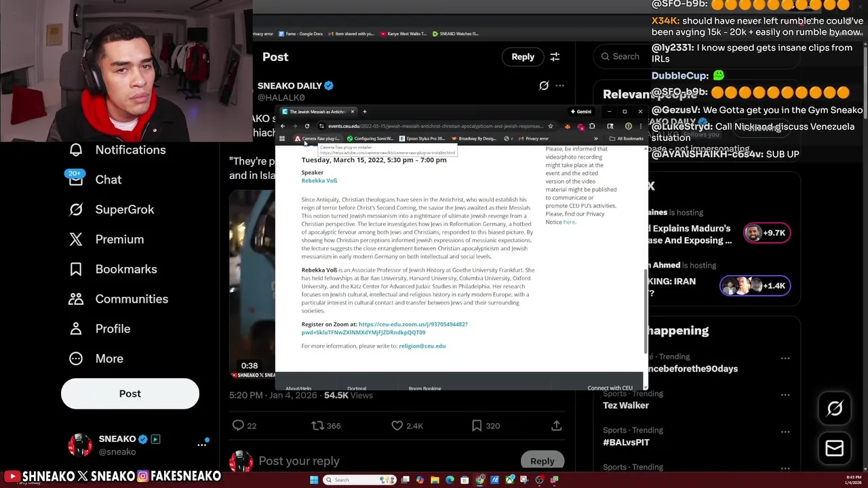Click the 0:38 video thumbnail in post
868x488 pixels.
click(x=252, y=285)
